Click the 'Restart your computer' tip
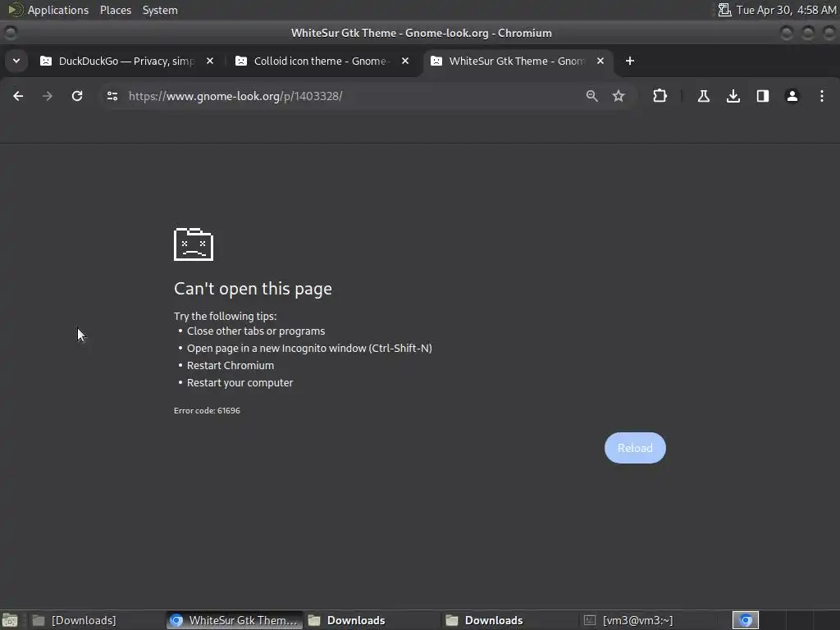This screenshot has width=840, height=630. point(240,382)
